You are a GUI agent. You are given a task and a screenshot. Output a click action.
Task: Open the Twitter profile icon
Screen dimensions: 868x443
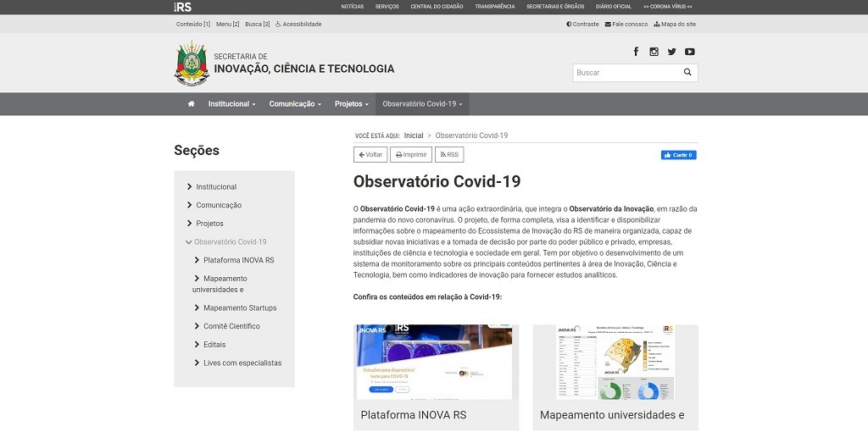pos(671,52)
